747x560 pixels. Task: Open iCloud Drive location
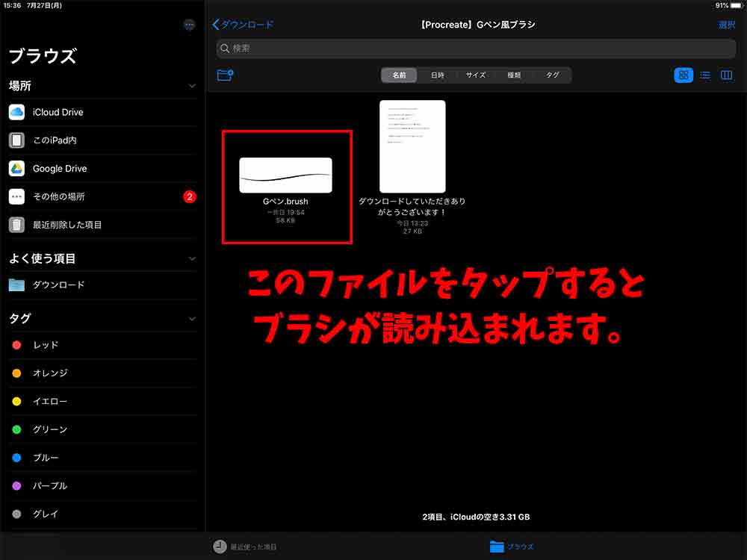point(102,113)
